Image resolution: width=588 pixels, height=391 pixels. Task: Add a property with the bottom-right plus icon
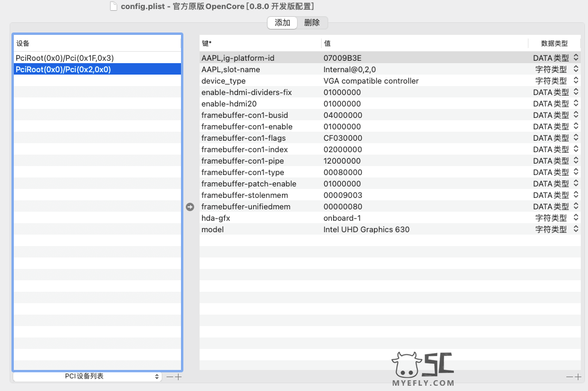point(578,377)
